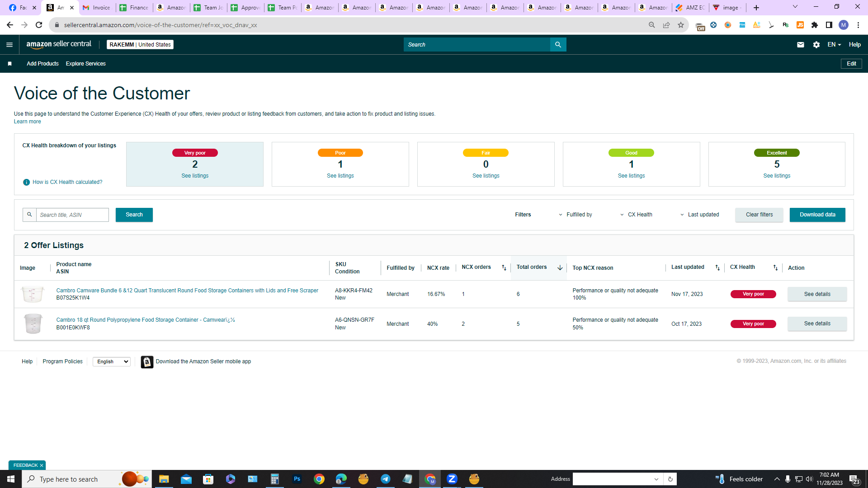
Task: Open File Explorer from the taskbar
Action: (x=164, y=479)
